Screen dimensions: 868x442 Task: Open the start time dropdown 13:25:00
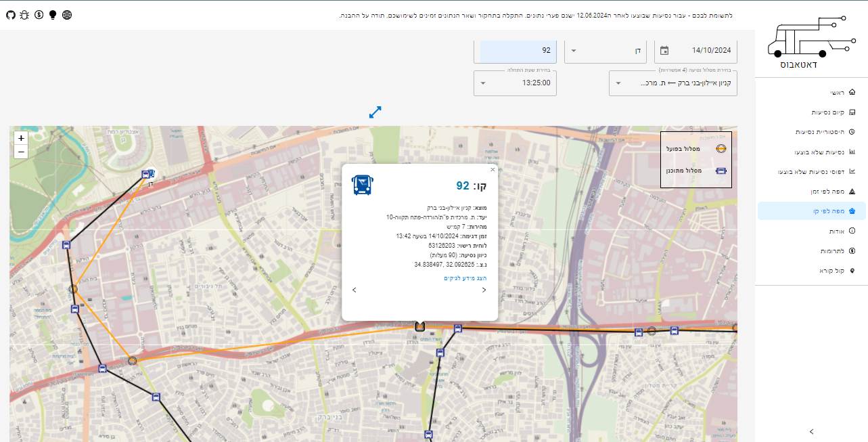coord(516,83)
